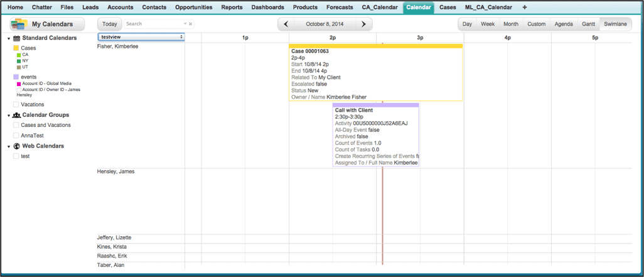This screenshot has width=644, height=277.
Task: Click the yellow Cases color swatch
Action: [x=16, y=48]
